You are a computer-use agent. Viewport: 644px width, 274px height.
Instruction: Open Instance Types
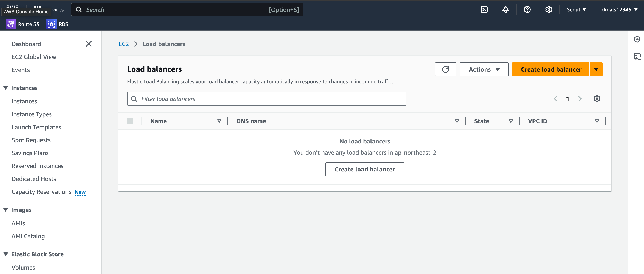pyautogui.click(x=31, y=114)
